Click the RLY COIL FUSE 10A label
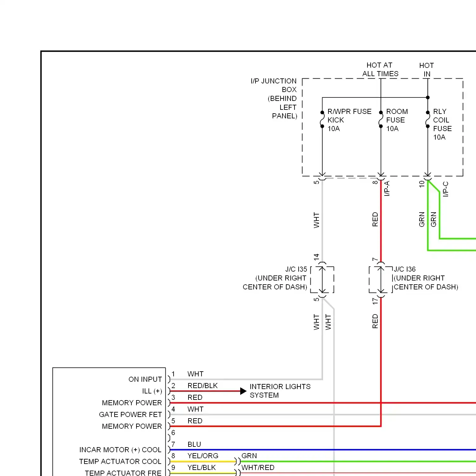476x476 pixels. 442,124
